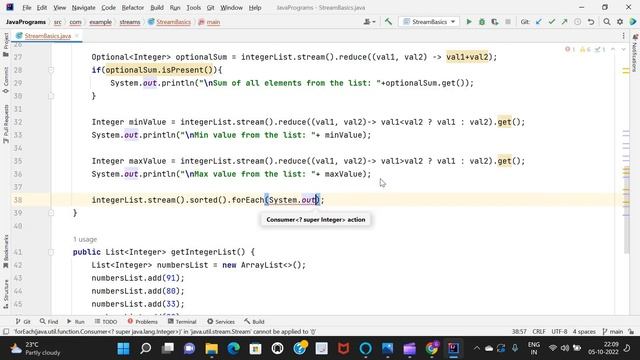The width and height of the screenshot is (640, 360).
Task: Click example in the breadcrumb path
Action: [100, 22]
